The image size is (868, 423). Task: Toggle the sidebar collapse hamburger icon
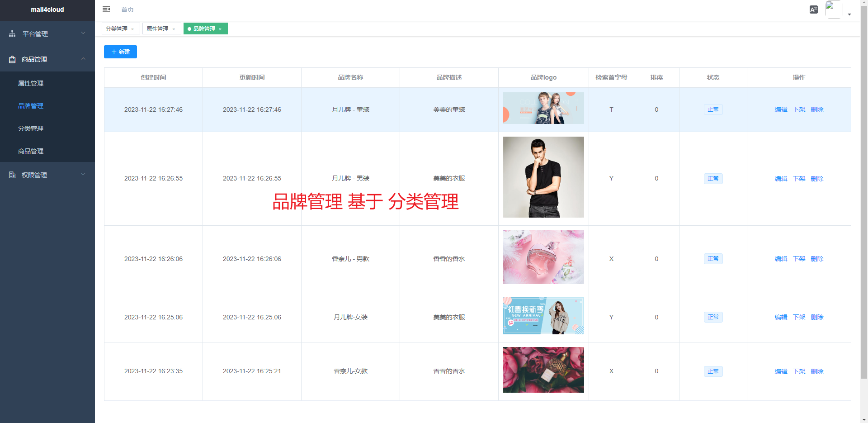[107, 9]
